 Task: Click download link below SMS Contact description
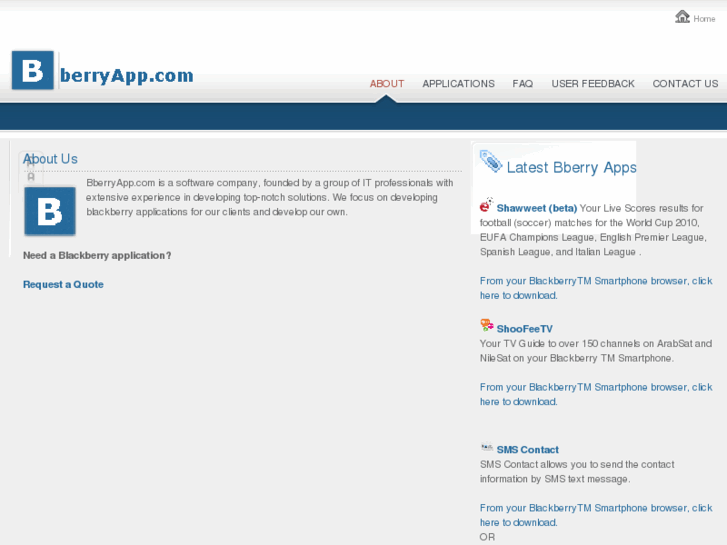596,515
